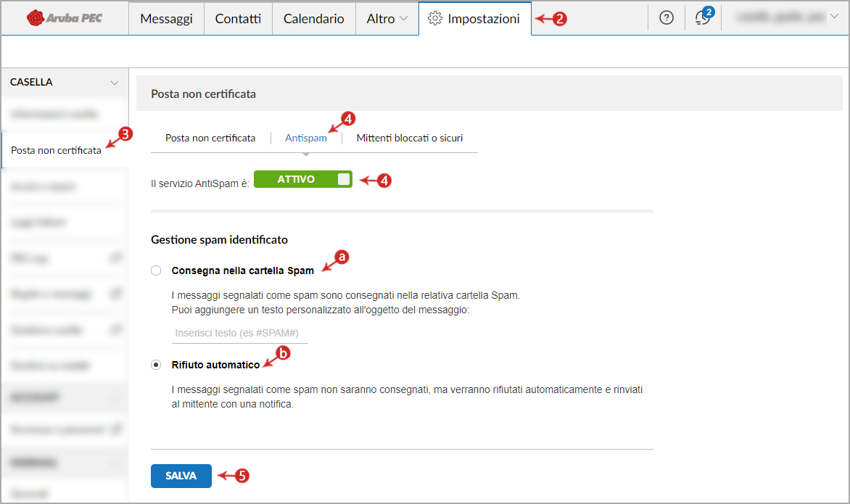Switch to the Contatti section
The image size is (850, 504).
tap(238, 18)
